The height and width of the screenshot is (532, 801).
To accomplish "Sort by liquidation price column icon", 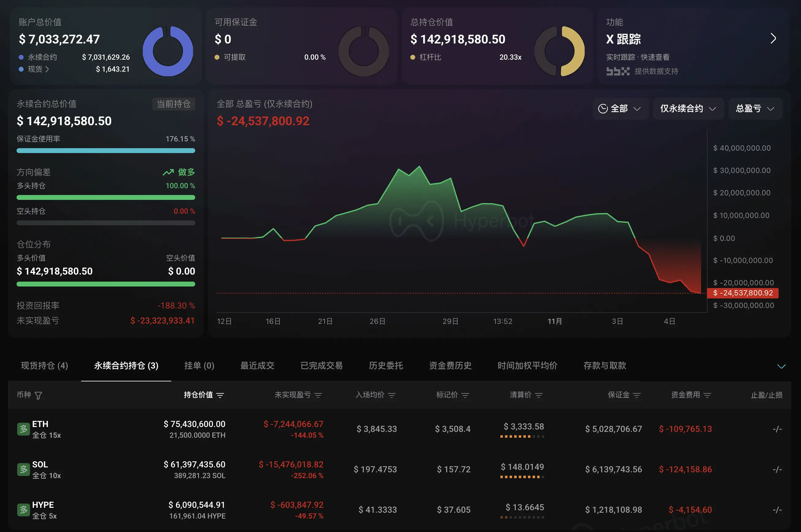I will [x=539, y=395].
